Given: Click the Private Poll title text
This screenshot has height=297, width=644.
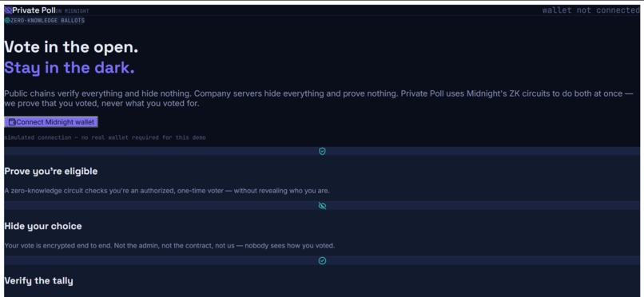Looking at the screenshot, I should click(34, 10).
